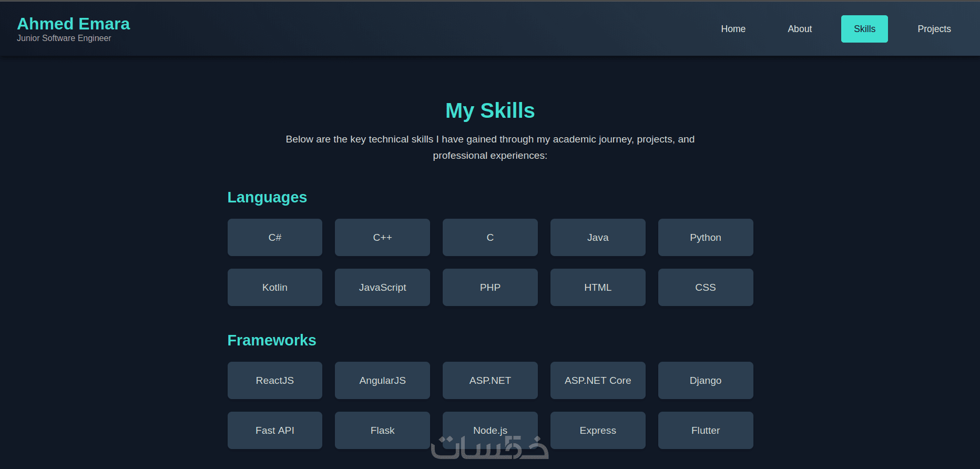Click the single-letter C skill card
The height and width of the screenshot is (469, 980).
[490, 238]
